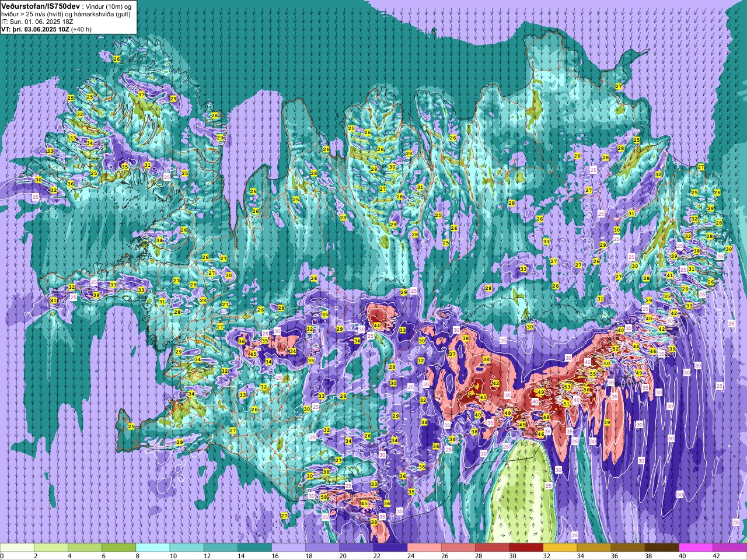Pick the 14–16 m/s dark teal scale swatch
Screen dimensions: 747x560
(x=254, y=548)
